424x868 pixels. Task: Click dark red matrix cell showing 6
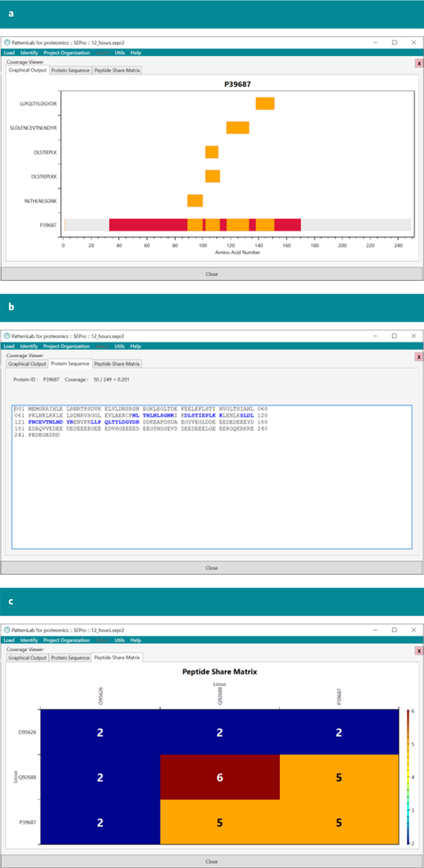tap(220, 777)
